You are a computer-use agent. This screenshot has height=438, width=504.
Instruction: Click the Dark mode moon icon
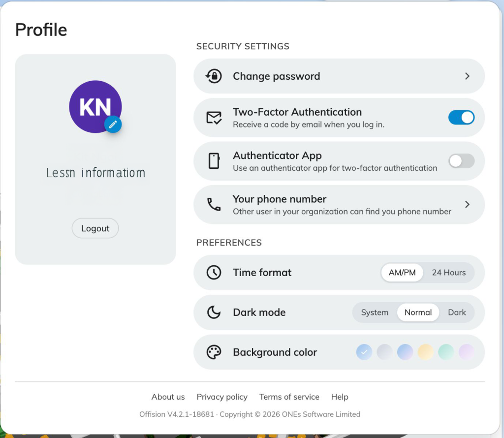pos(214,313)
